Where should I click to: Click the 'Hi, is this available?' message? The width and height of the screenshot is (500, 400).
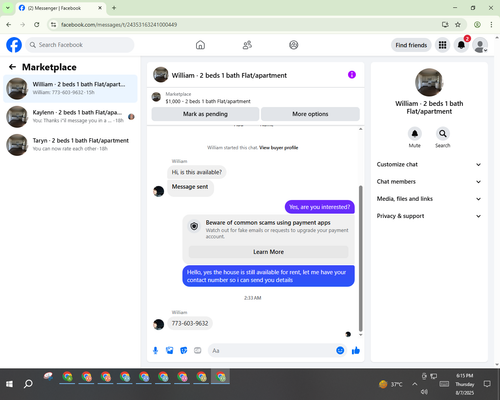197,172
